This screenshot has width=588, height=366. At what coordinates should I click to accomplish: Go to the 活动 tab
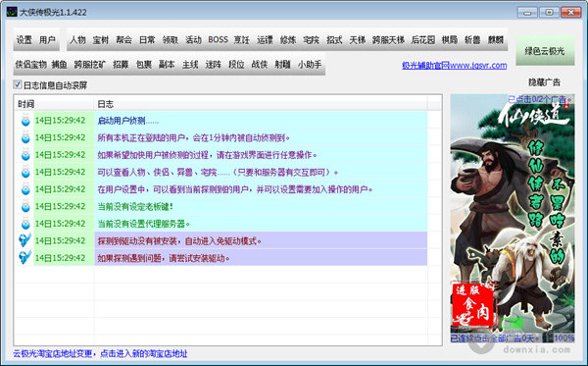pos(193,40)
